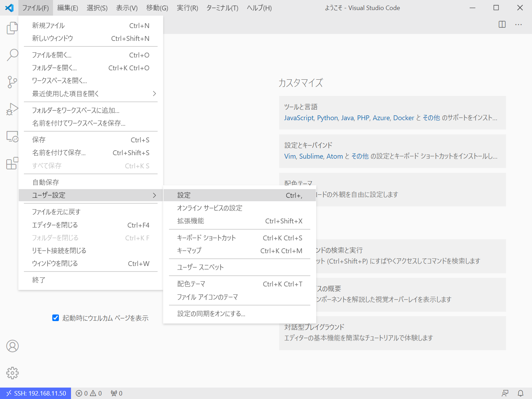Open キーボード ショートカット submenu item
Image resolution: width=532 pixels, height=399 pixels.
pyautogui.click(x=240, y=238)
